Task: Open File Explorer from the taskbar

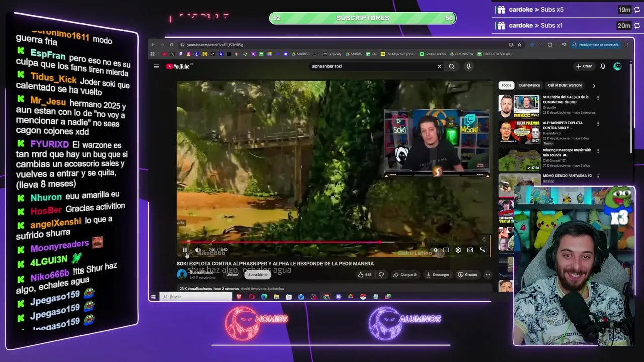Action: pyautogui.click(x=276, y=297)
